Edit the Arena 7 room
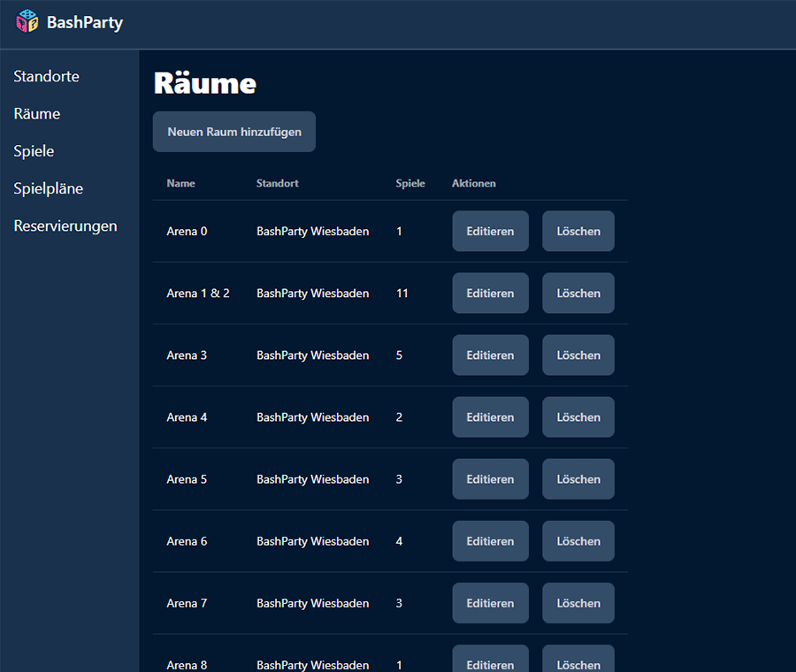This screenshot has height=672, width=796. click(x=490, y=602)
